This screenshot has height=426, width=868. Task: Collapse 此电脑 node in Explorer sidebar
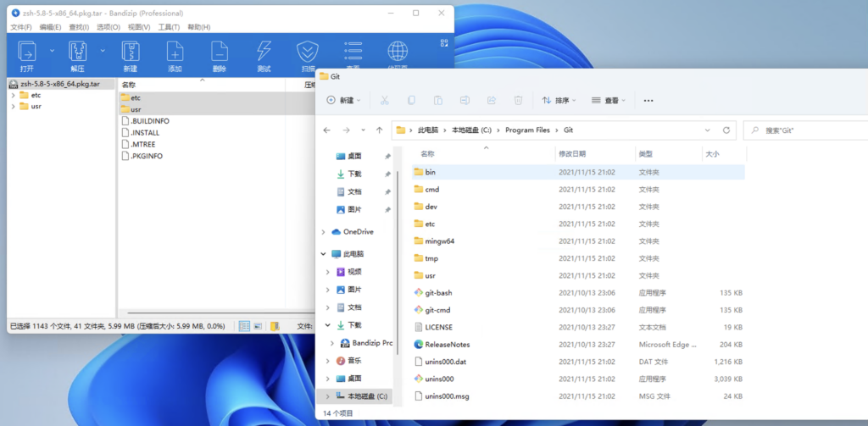pos(323,254)
